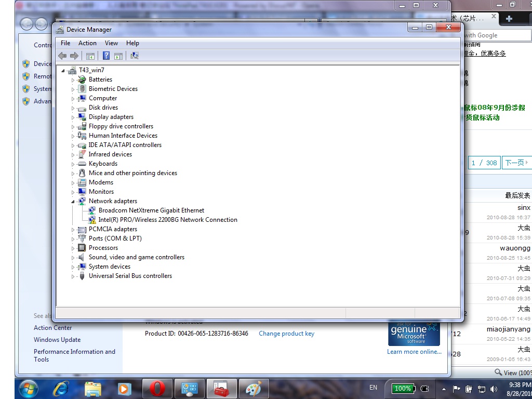Click the Change product key link
Screen dimensions: 532x399
click(x=286, y=334)
